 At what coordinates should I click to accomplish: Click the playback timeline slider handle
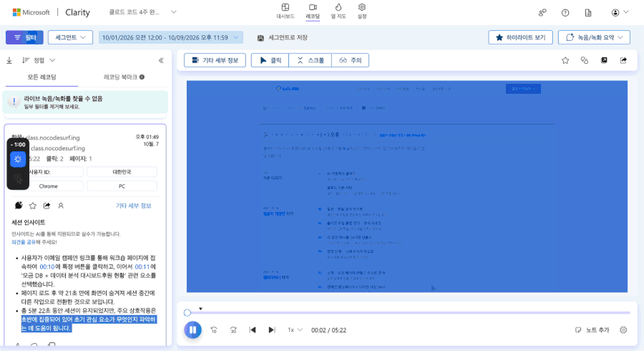tap(187, 313)
